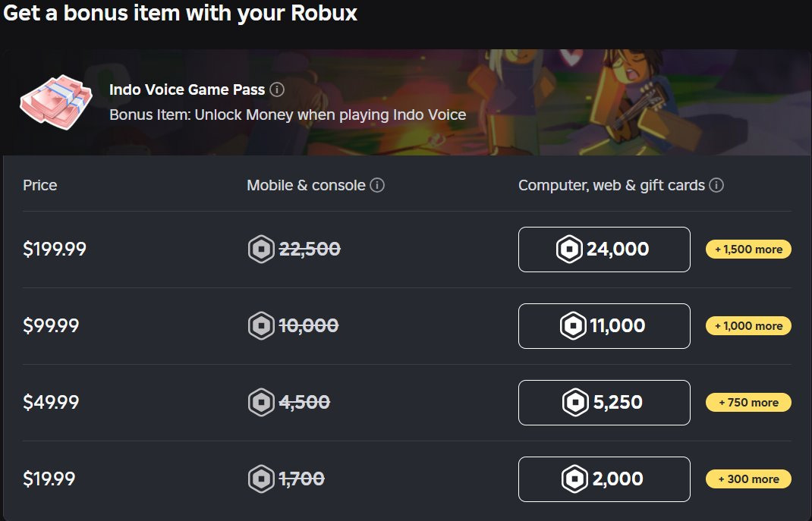The width and height of the screenshot is (812, 521).
Task: Open info icon for Computer, web & gift cards
Action: pyautogui.click(x=716, y=184)
